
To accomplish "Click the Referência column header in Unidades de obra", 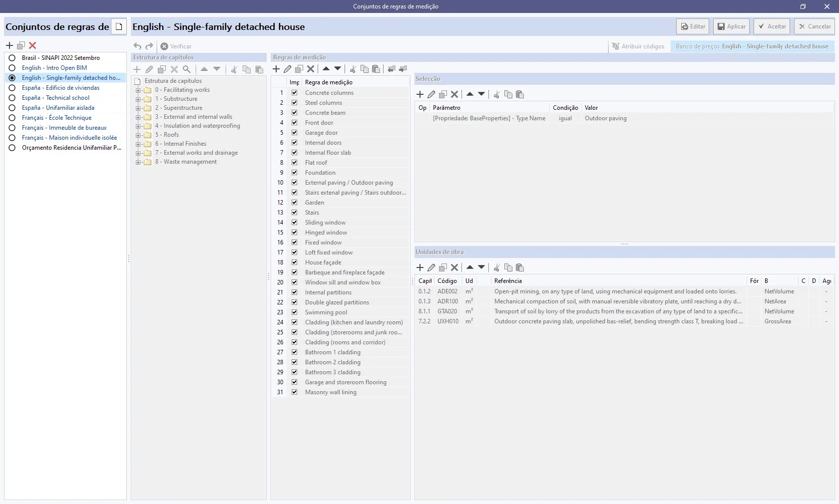I will click(x=619, y=281).
